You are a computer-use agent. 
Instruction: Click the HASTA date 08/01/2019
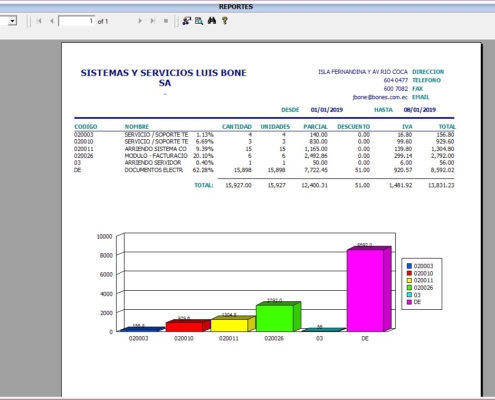(x=420, y=110)
